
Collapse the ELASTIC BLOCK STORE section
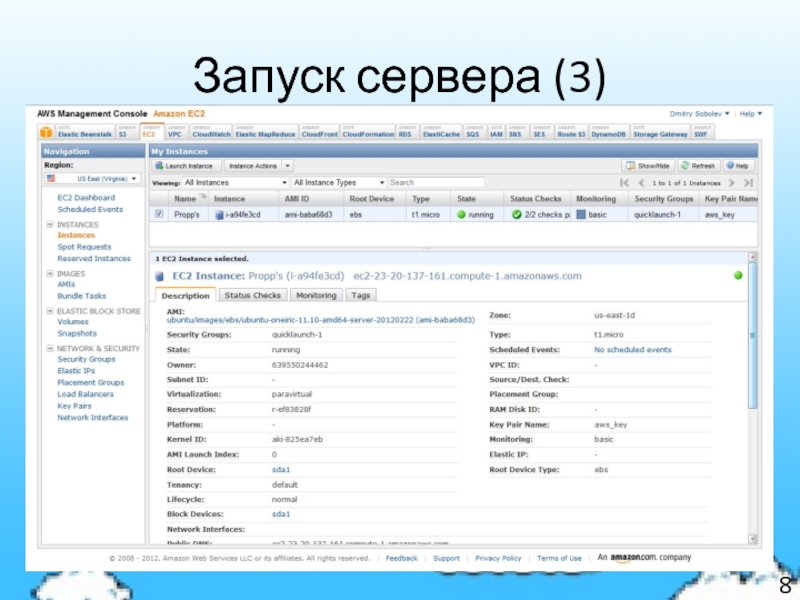coord(50,311)
